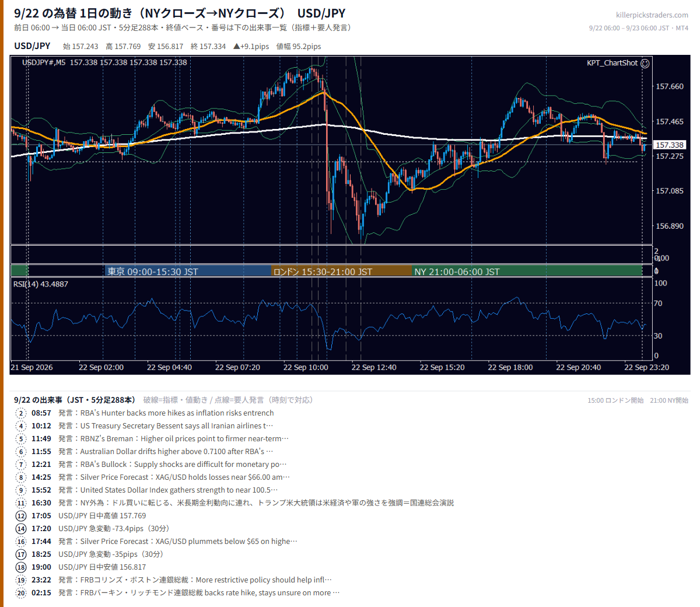The height and width of the screenshot is (607, 700).
Task: Click the current price label 157.338
Action: (x=669, y=145)
